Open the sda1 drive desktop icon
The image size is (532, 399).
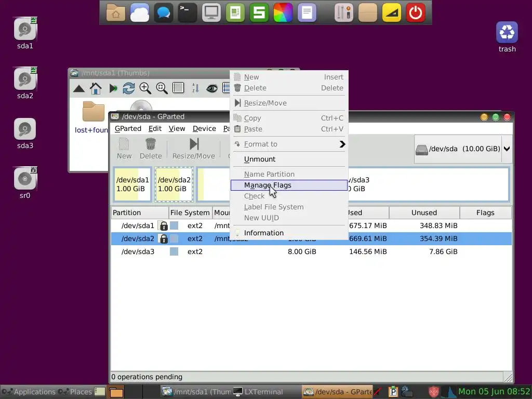25,29
